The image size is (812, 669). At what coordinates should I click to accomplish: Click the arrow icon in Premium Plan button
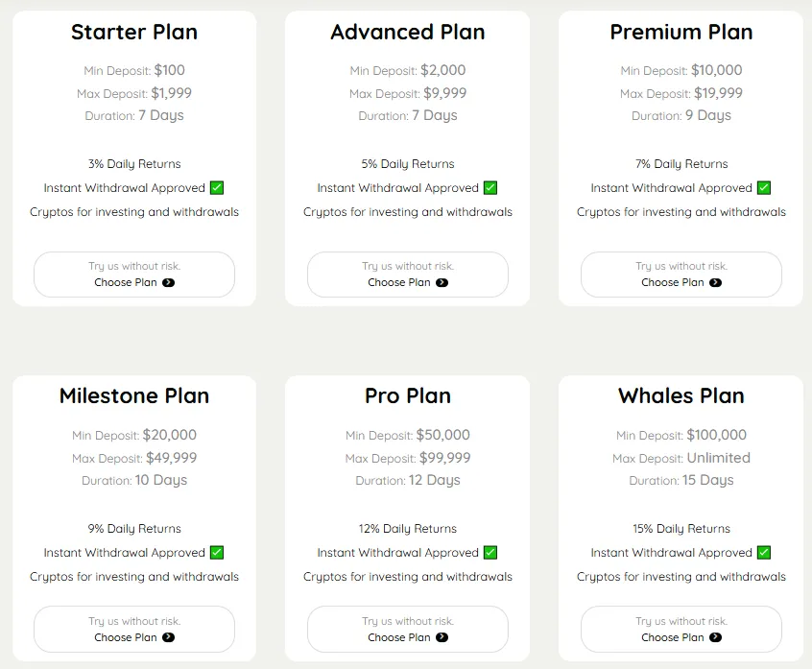pos(716,283)
